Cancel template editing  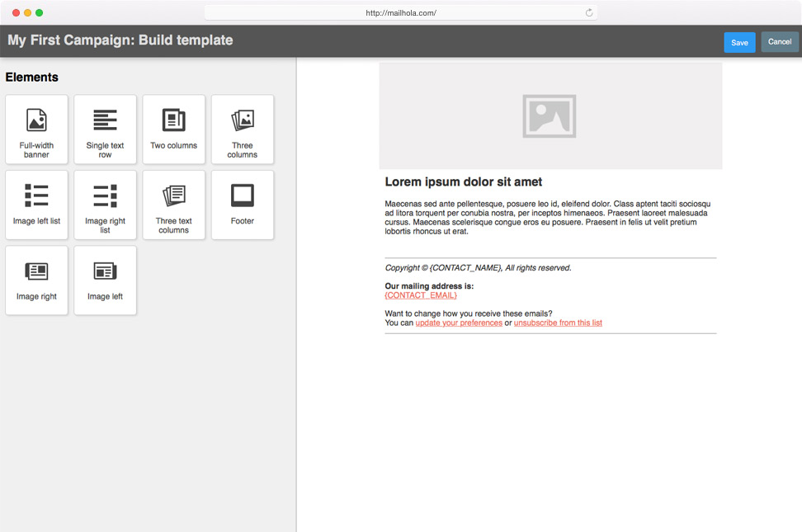point(780,42)
